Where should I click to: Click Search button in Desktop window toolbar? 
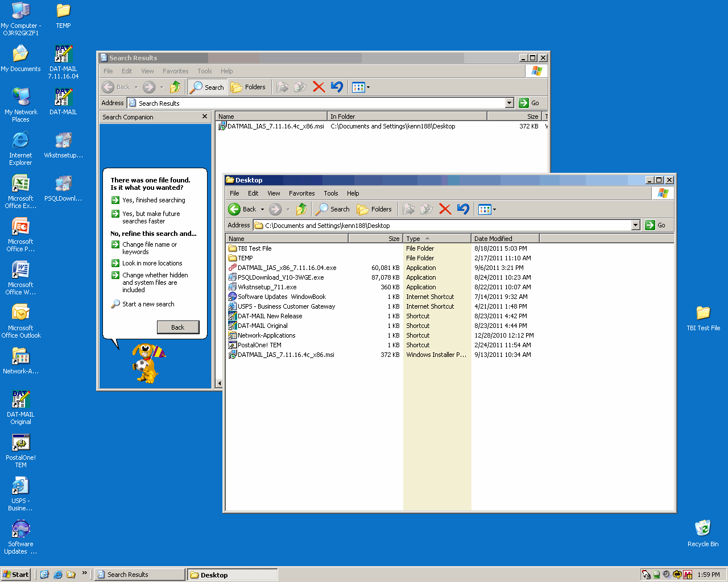pyautogui.click(x=333, y=209)
